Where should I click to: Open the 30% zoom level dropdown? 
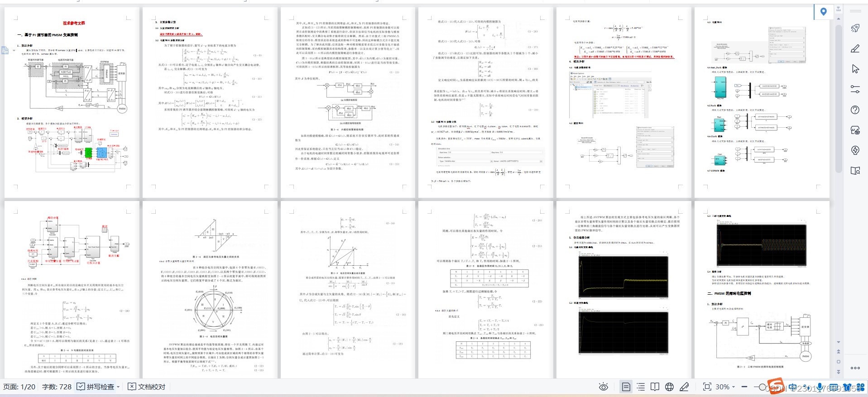725,387
